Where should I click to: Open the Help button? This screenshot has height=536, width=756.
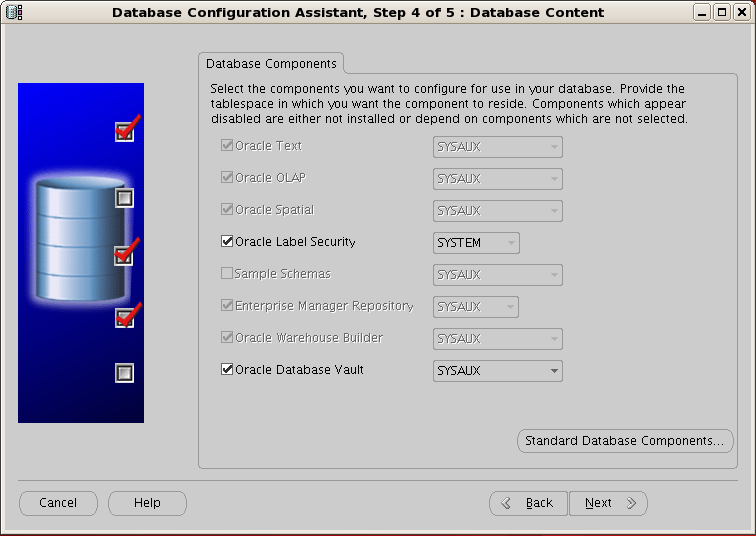pos(147,503)
